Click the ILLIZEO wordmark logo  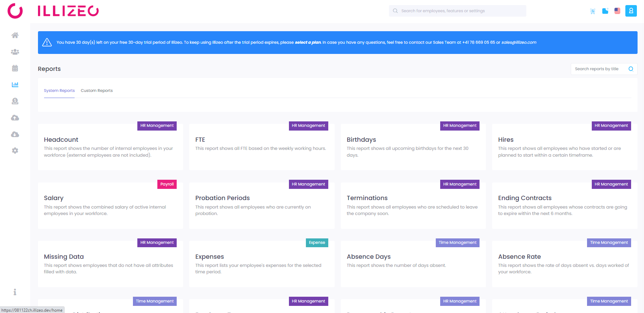tap(68, 11)
